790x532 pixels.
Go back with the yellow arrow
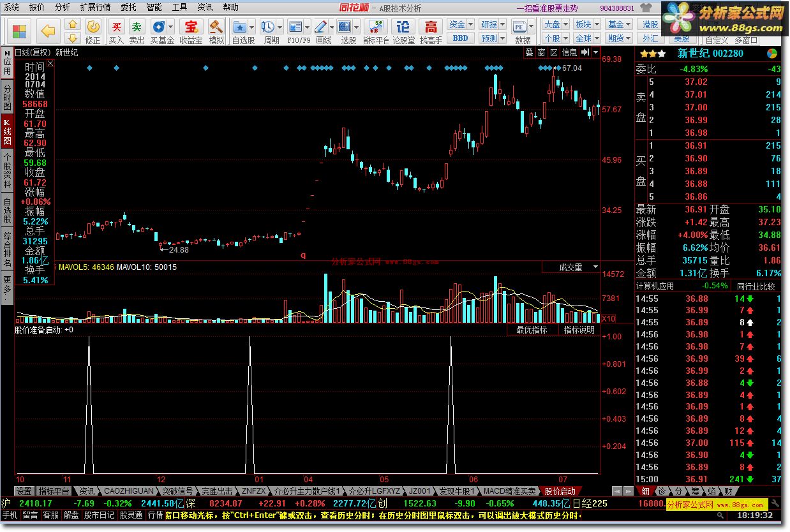[48, 30]
